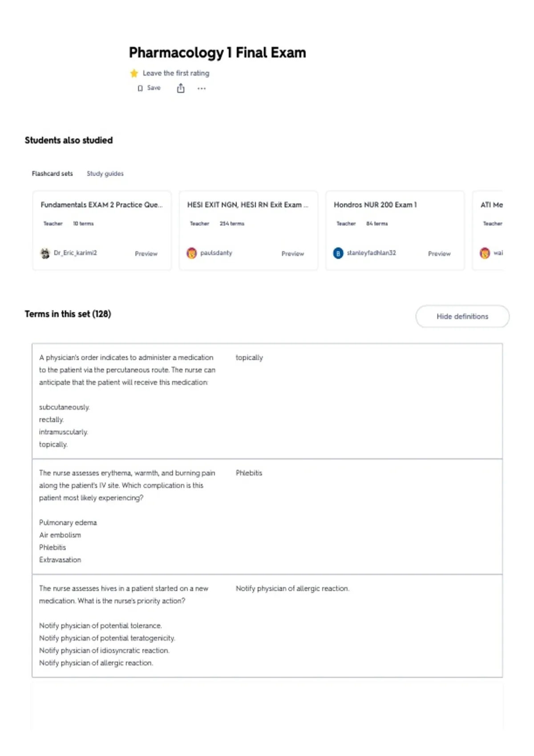Open the three-dot more options menu
The height and width of the screenshot is (756, 534).
coord(202,88)
